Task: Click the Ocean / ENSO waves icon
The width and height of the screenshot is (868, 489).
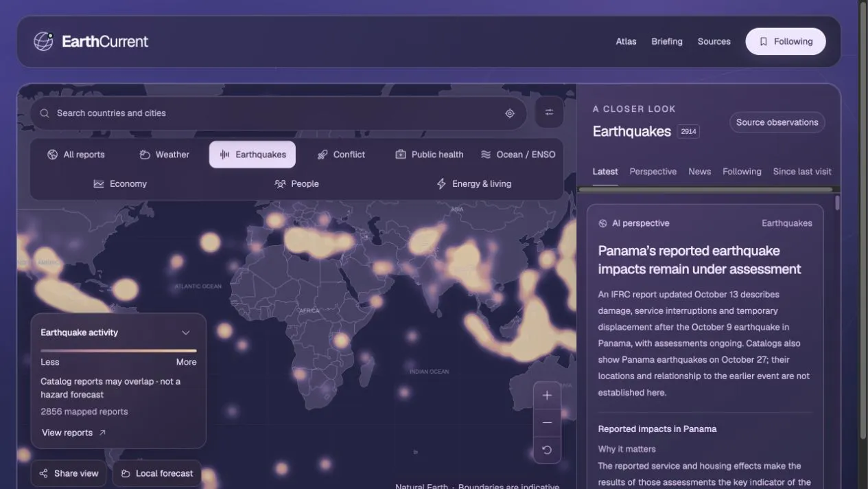Action: coord(486,155)
